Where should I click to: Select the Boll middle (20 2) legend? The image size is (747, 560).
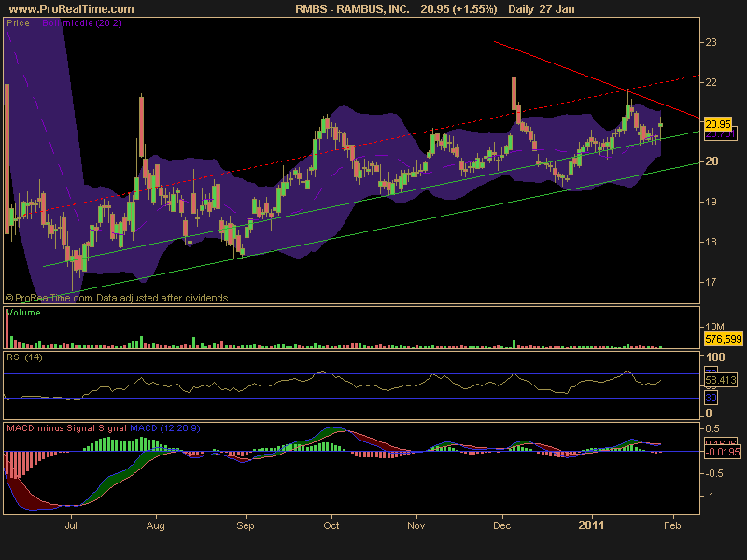[82, 23]
